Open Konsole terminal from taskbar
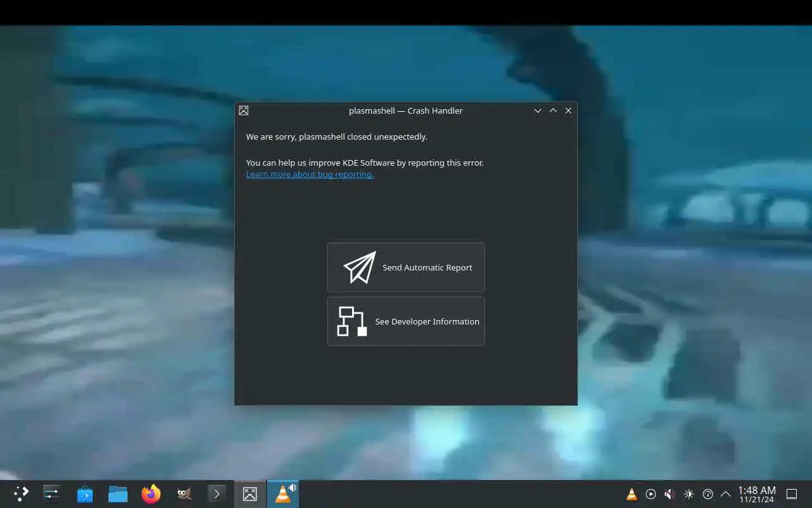This screenshot has height=508, width=812. coord(217,494)
